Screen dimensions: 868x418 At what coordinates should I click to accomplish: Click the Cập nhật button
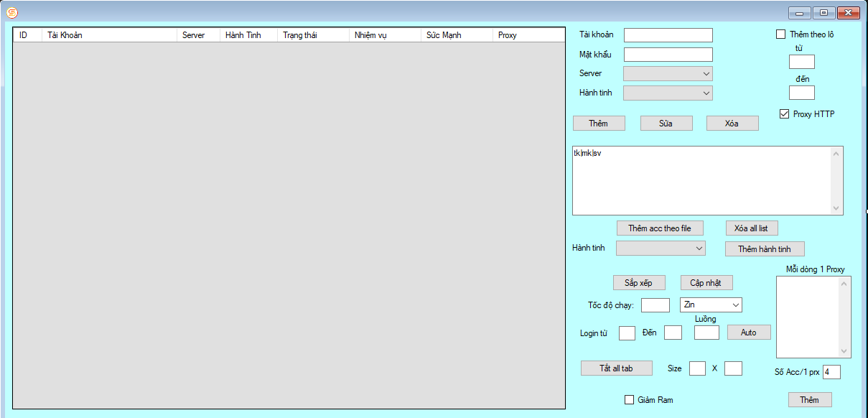tap(706, 283)
